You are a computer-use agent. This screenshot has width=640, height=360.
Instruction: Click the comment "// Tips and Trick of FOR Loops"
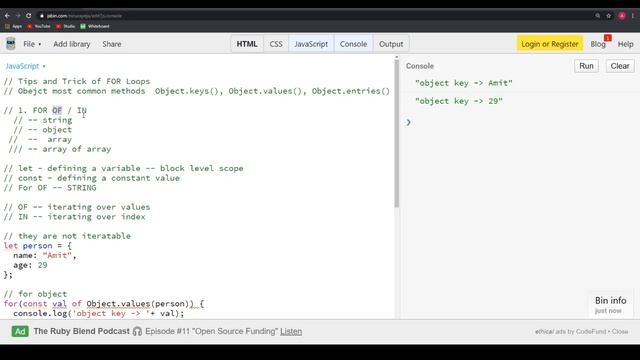coord(77,81)
